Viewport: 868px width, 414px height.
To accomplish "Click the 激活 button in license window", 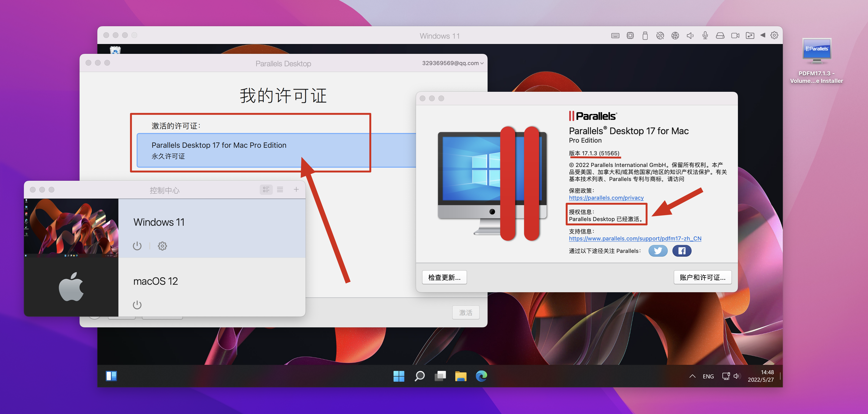I will [x=465, y=313].
